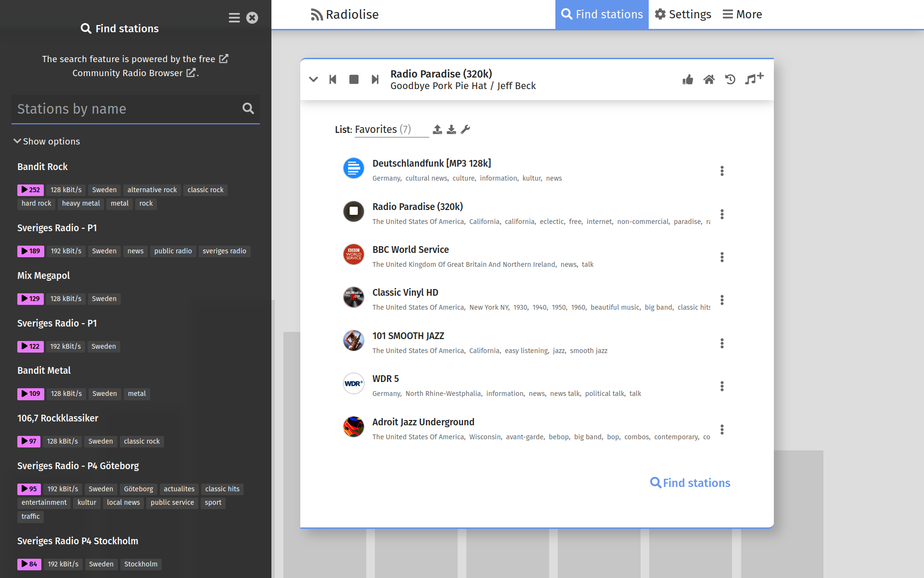
Task: Go to the previous station
Action: tap(333, 79)
